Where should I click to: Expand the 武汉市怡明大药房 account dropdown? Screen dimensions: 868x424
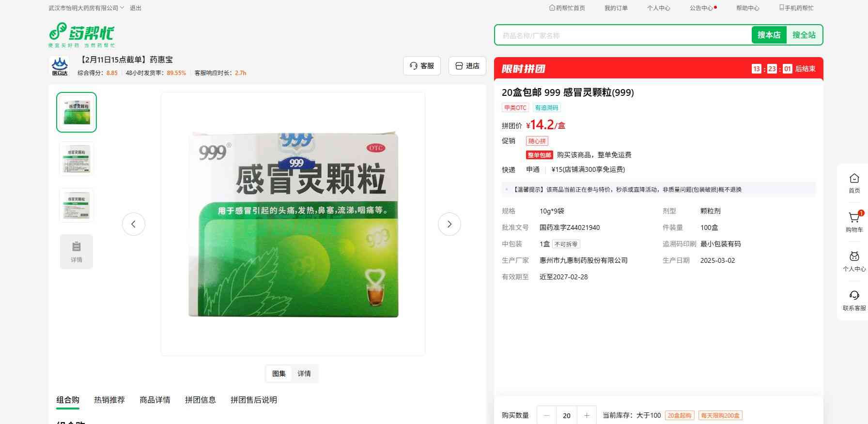pos(86,8)
